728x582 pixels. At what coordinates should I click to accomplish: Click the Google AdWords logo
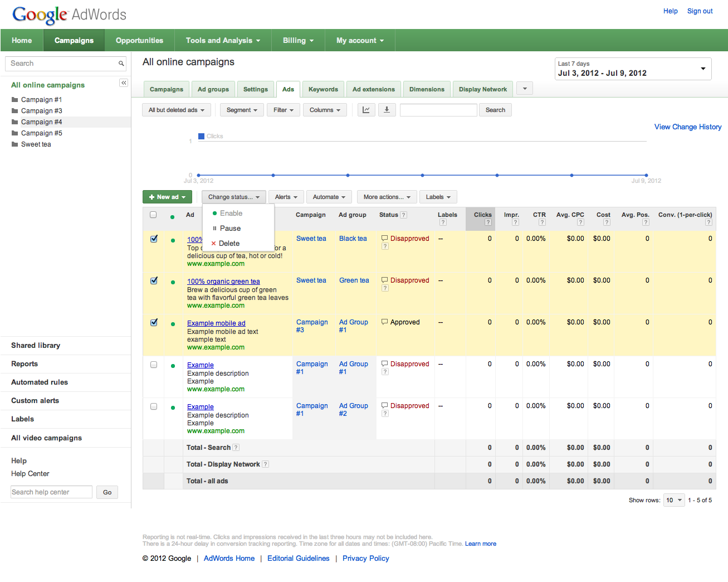[69, 14]
